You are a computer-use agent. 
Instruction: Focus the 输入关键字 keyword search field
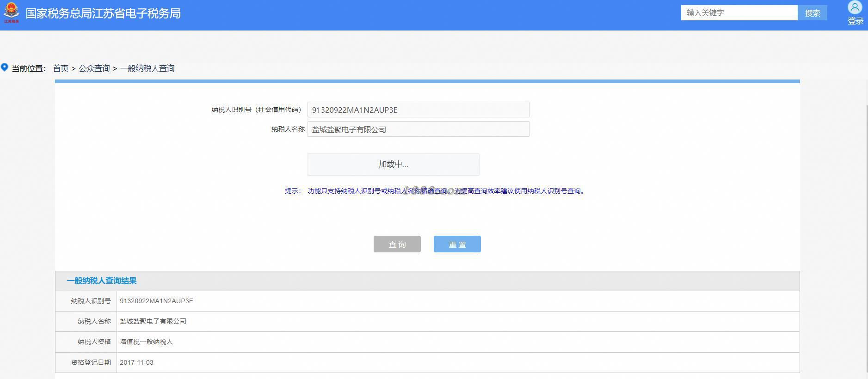tap(739, 13)
